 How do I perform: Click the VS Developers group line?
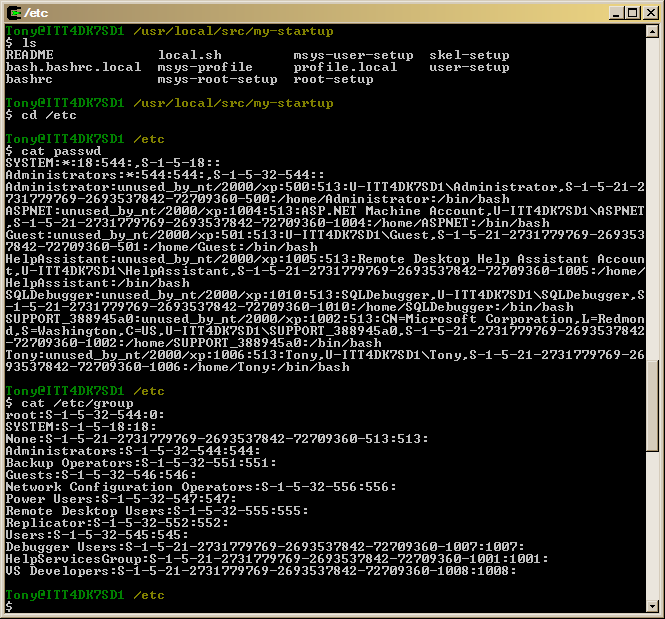pyautogui.click(x=261, y=571)
